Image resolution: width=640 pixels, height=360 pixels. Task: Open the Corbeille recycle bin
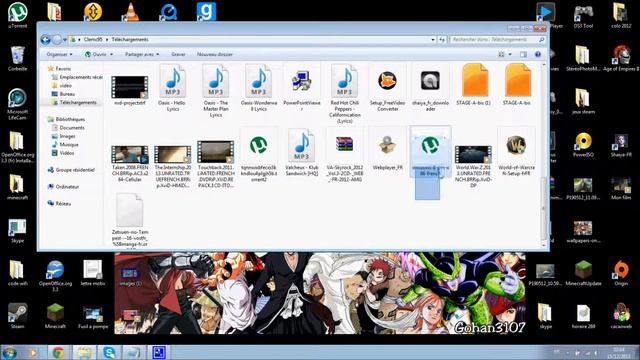[18, 58]
